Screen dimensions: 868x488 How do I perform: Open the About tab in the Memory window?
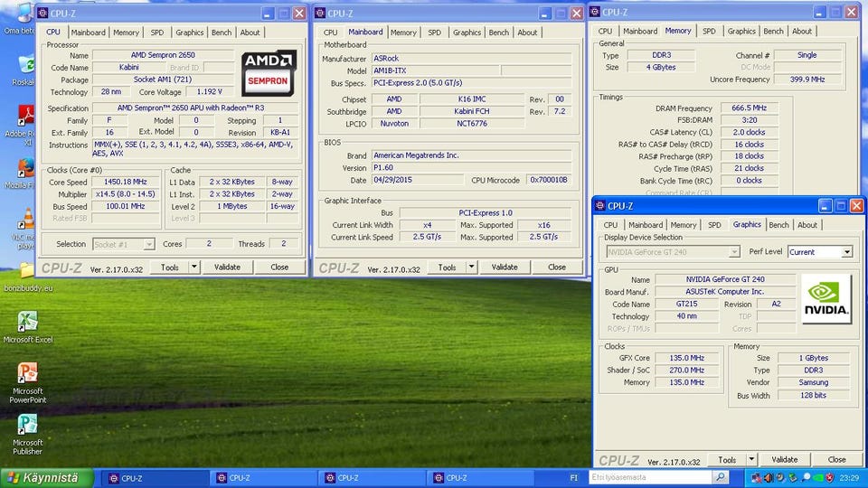pos(802,31)
